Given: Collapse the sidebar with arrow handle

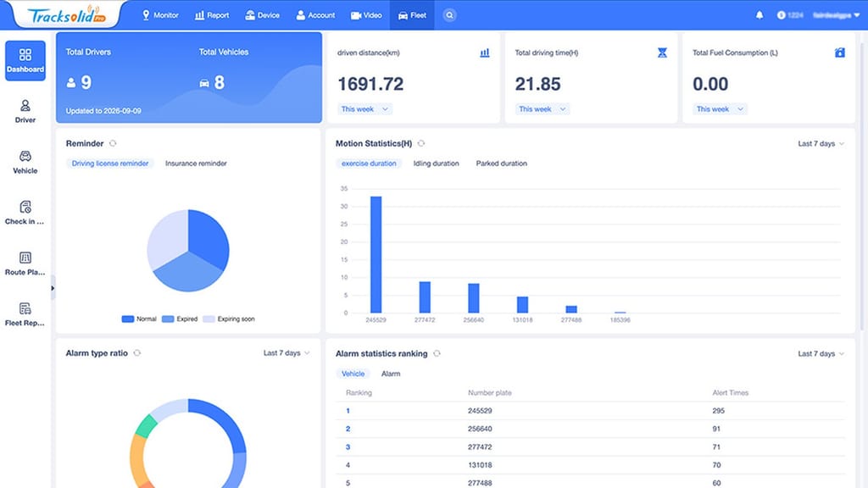Looking at the screenshot, I should tap(53, 288).
